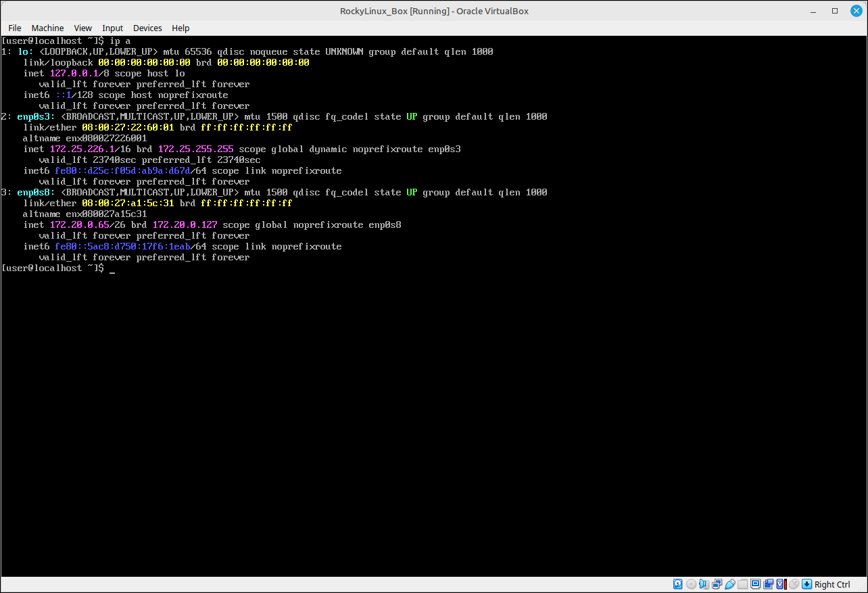Click the recording status icon
This screenshot has height=593, width=868.
pyautogui.click(x=769, y=584)
